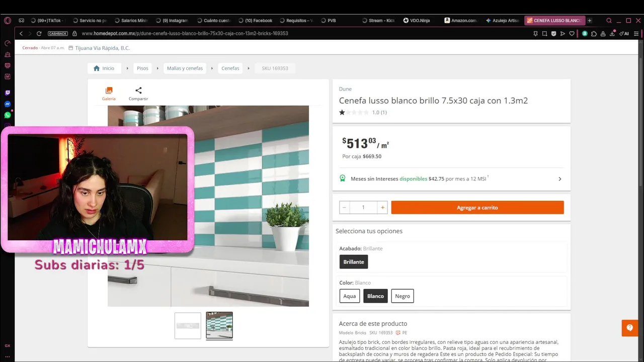
Task: Open the green Amazon assistant extension
Action: click(585, 34)
